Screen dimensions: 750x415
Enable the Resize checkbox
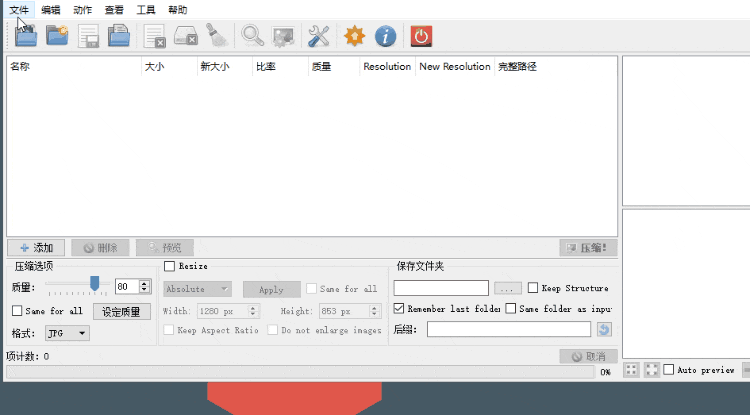(169, 266)
